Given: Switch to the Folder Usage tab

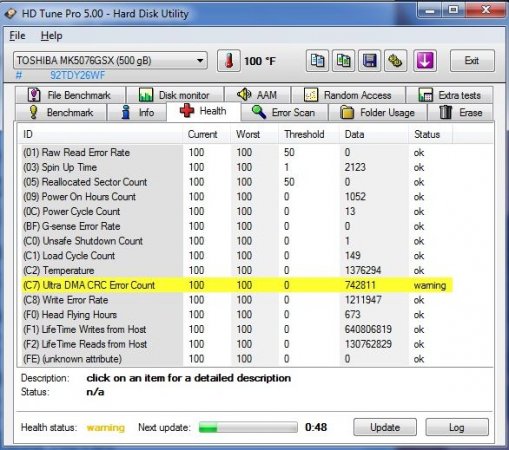Looking at the screenshot, I should point(378,112).
